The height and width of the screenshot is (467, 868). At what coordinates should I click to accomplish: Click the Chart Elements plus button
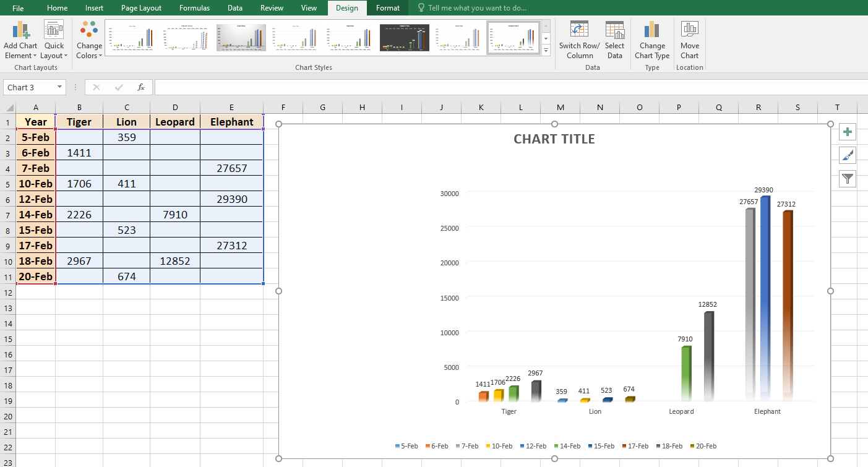point(847,132)
